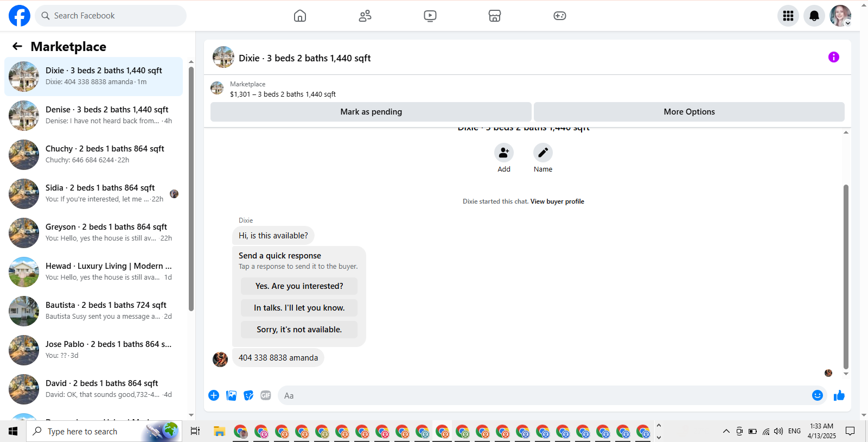Open the Marketplace storefront icon in top navigation
868x442 pixels.
point(495,16)
